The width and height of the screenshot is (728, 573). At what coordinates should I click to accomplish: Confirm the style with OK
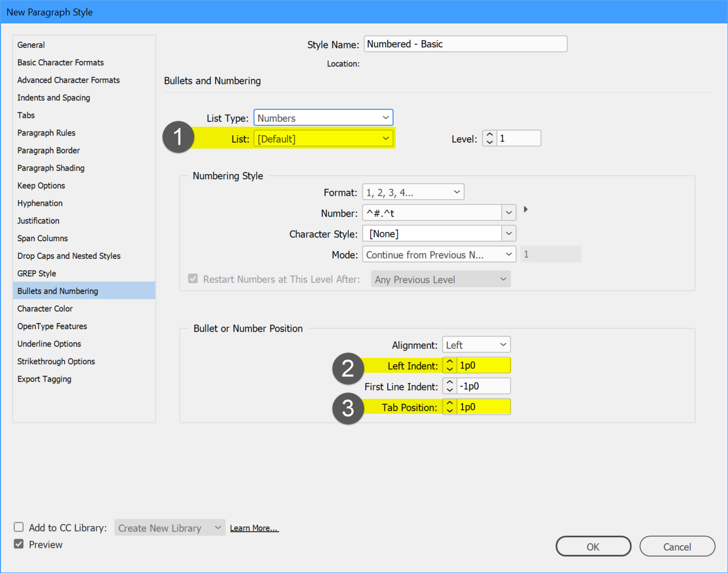(593, 546)
